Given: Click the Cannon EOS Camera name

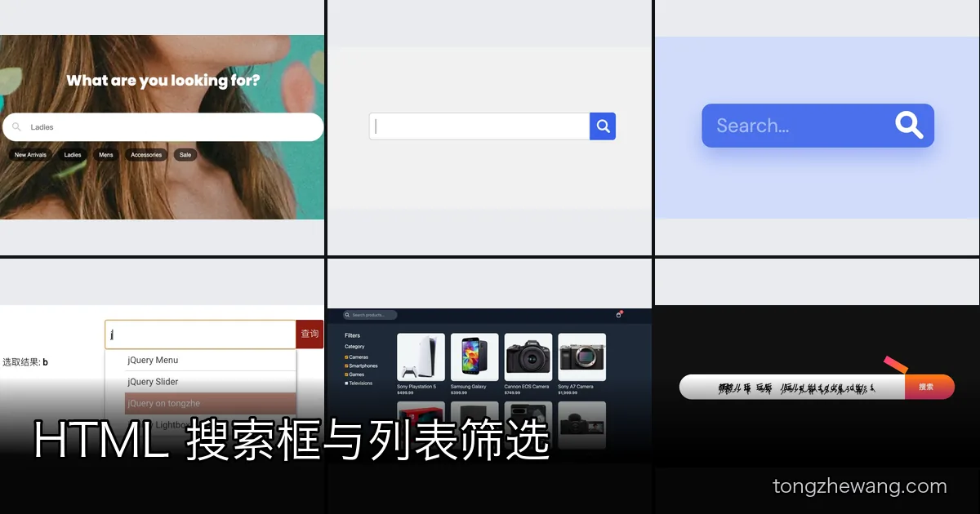Looking at the screenshot, I should click(x=527, y=387).
